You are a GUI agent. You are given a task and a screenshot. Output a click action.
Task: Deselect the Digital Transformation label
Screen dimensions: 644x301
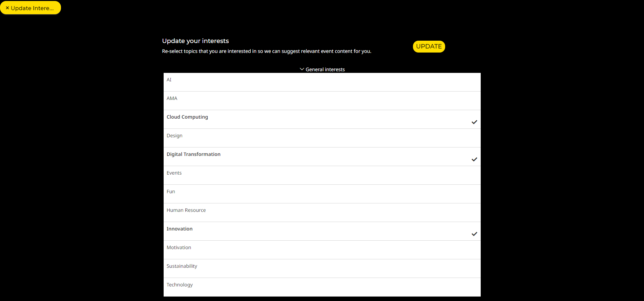click(x=193, y=154)
